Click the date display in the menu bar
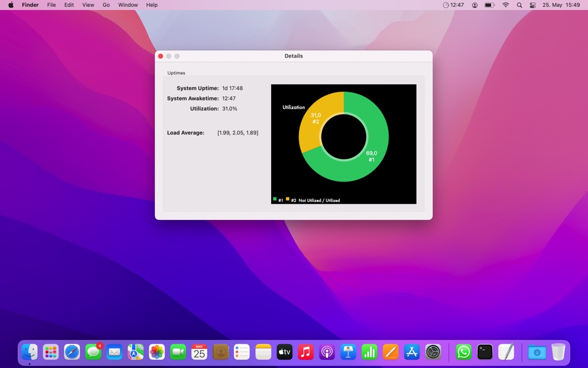 tap(553, 5)
